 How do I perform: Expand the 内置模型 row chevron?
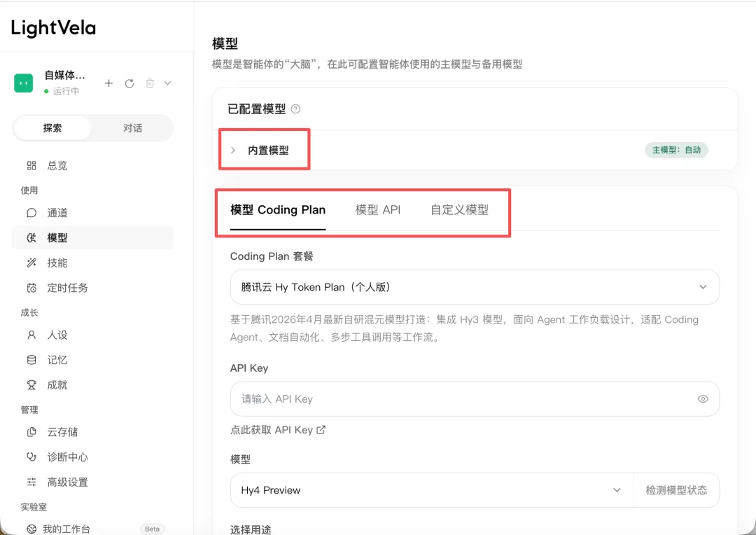point(233,150)
